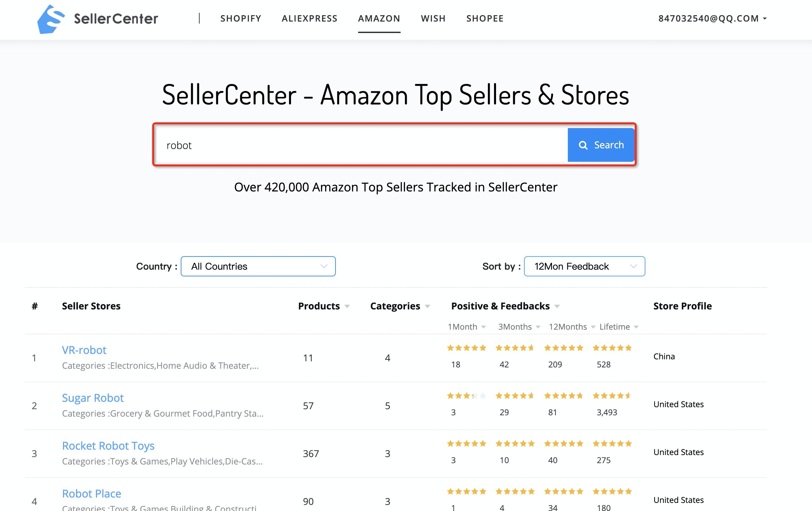Sort by 3Months feedback arrow

point(538,327)
